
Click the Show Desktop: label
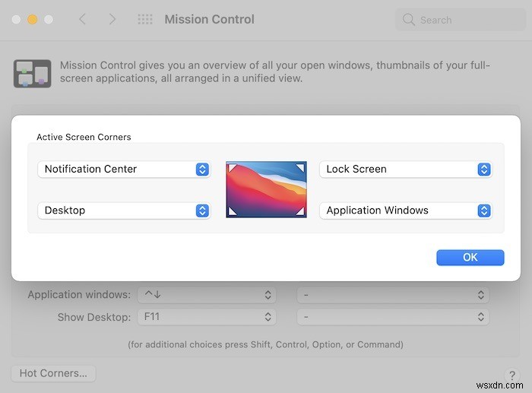(94, 317)
